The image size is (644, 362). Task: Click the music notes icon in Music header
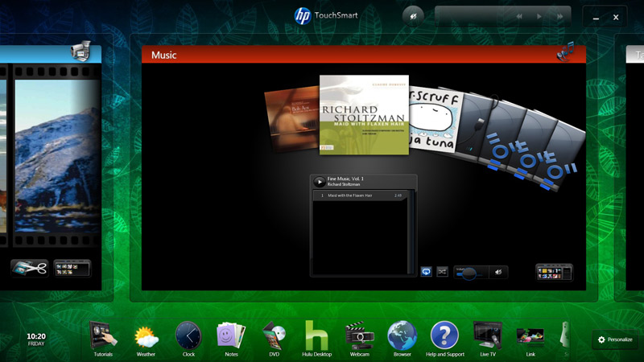[x=566, y=52]
